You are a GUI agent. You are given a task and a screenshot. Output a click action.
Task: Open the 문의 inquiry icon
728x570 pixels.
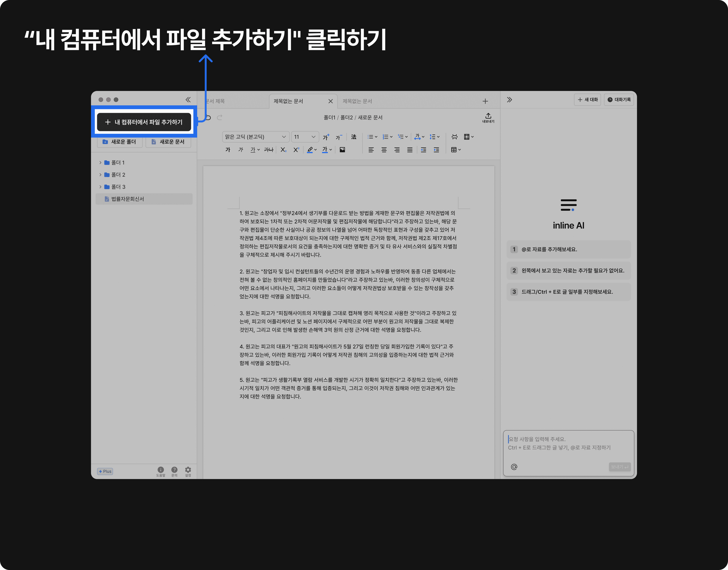pyautogui.click(x=174, y=472)
